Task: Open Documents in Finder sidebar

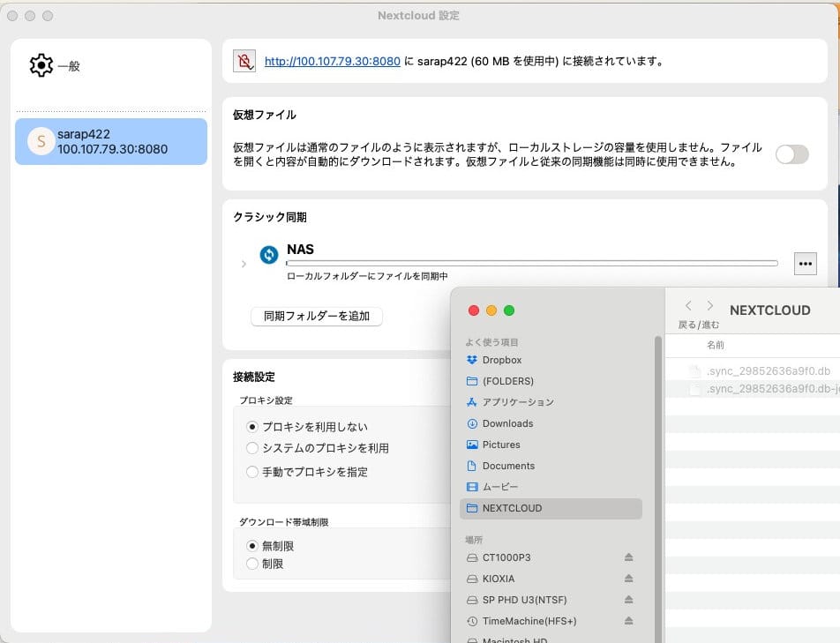Action: 551,466
